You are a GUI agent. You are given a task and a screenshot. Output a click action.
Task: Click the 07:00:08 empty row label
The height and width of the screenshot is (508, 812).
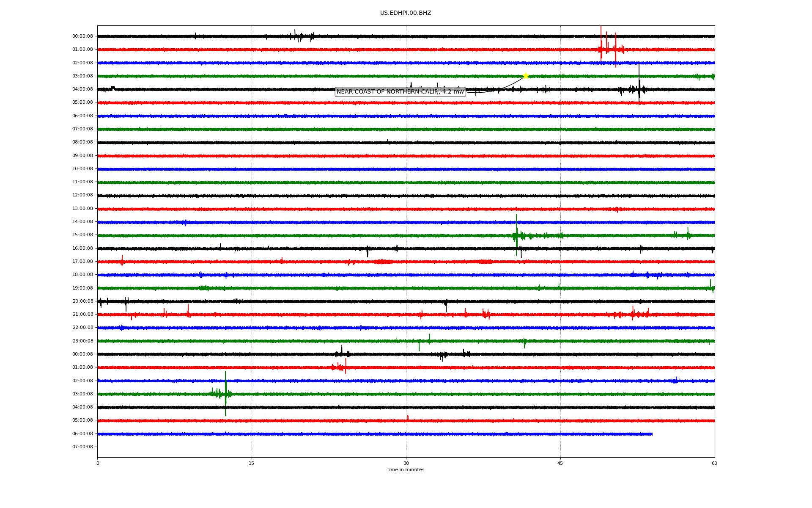(x=82, y=447)
